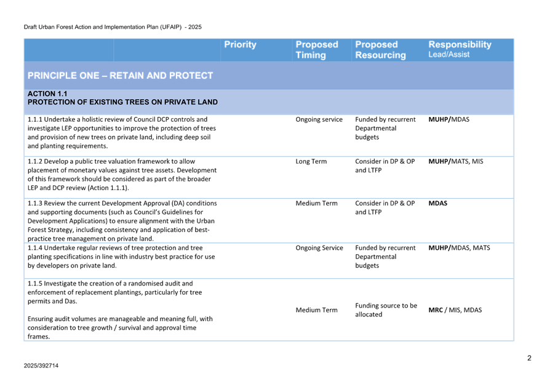The image size is (555, 392).
Task: Select Medium Term timing for action 1.1.3
Action: pyautogui.click(x=316, y=204)
